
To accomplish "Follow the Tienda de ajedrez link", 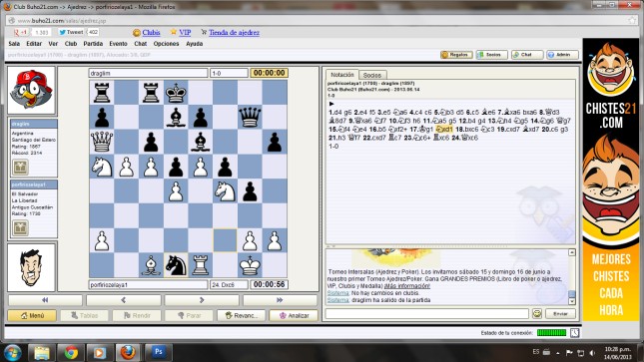I will pyautogui.click(x=234, y=33).
